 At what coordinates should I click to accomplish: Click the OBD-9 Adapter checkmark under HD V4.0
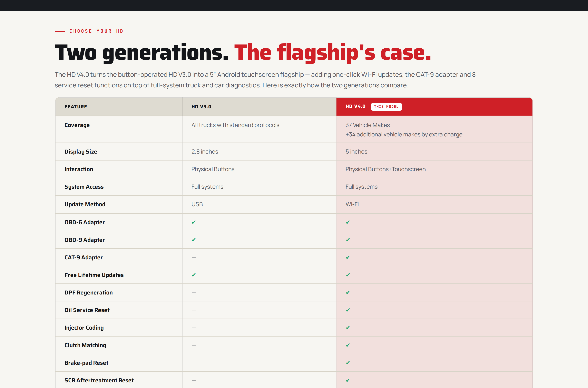point(348,240)
